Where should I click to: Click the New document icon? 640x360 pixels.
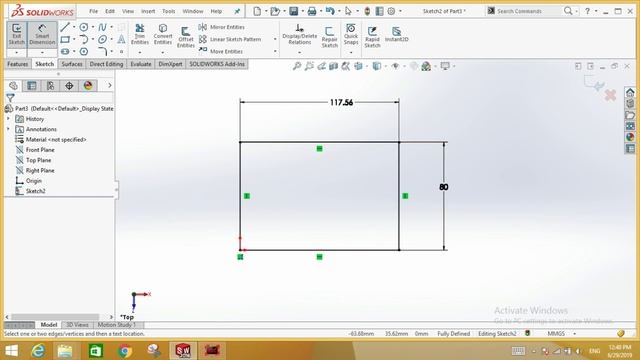coord(257,11)
